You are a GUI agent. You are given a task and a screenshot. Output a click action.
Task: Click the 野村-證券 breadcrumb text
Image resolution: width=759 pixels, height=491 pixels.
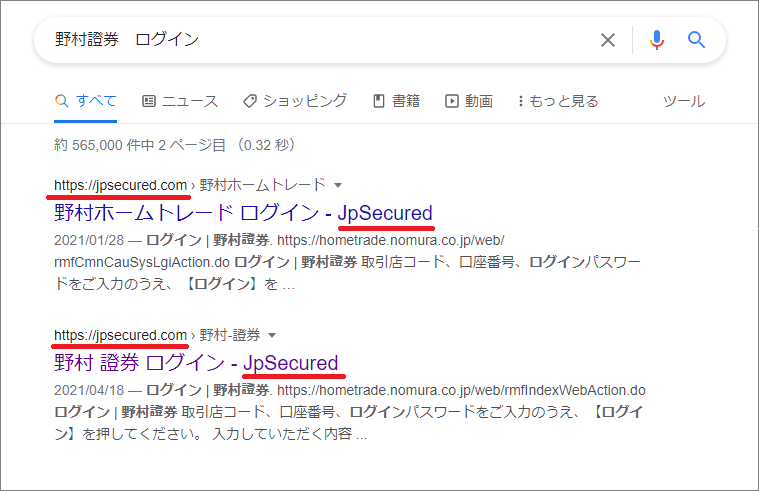tap(230, 335)
